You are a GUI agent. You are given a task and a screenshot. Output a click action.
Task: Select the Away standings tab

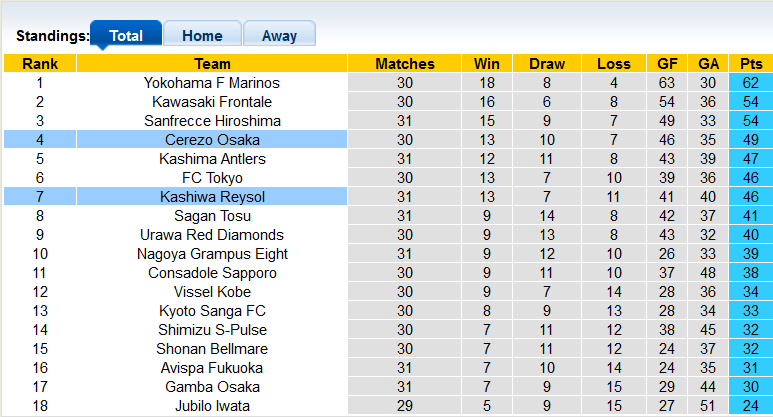click(x=279, y=35)
